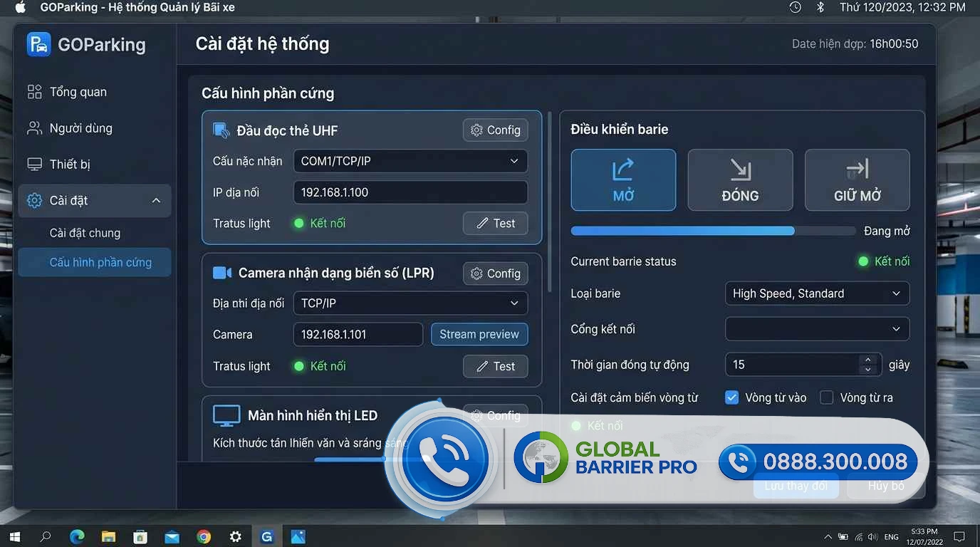Click the UHF card reader icon
Viewport: 980px width, 547px height.
click(221, 130)
